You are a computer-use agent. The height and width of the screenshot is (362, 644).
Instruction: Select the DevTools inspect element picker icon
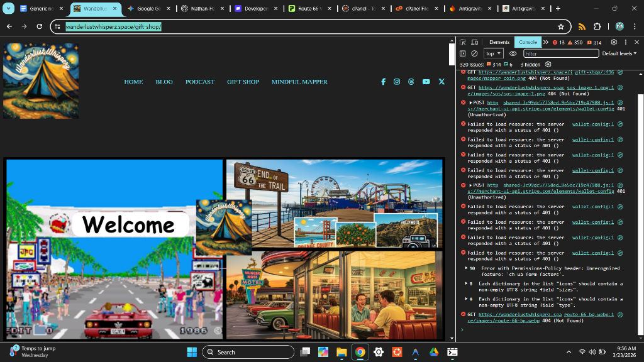[463, 42]
